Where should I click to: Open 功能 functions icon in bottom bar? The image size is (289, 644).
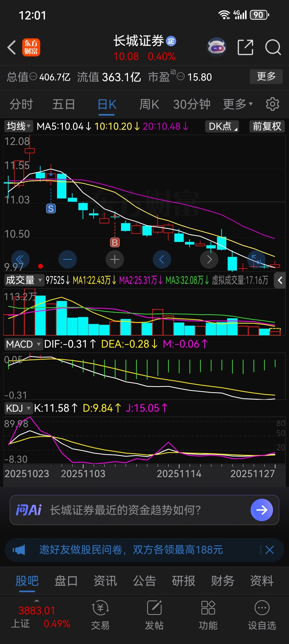208,615
